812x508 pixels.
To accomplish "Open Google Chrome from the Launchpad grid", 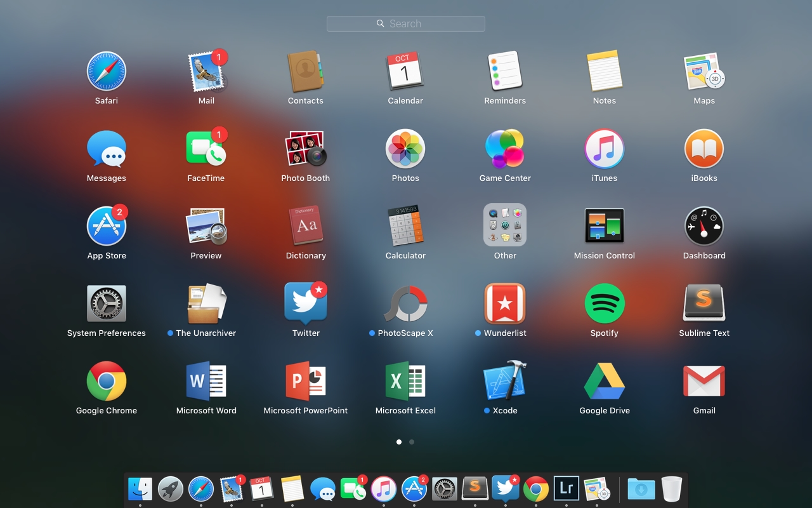I will pos(107,382).
